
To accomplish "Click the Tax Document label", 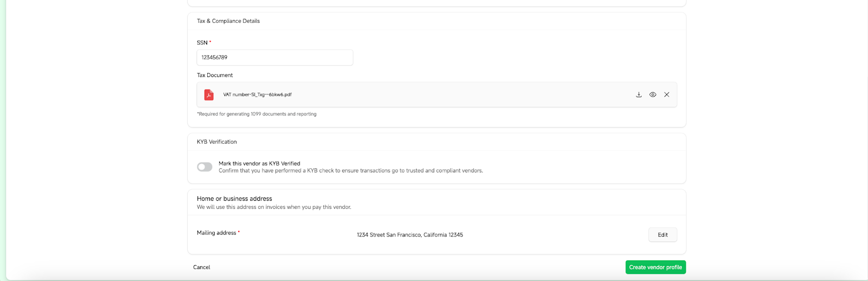I will pos(215,75).
